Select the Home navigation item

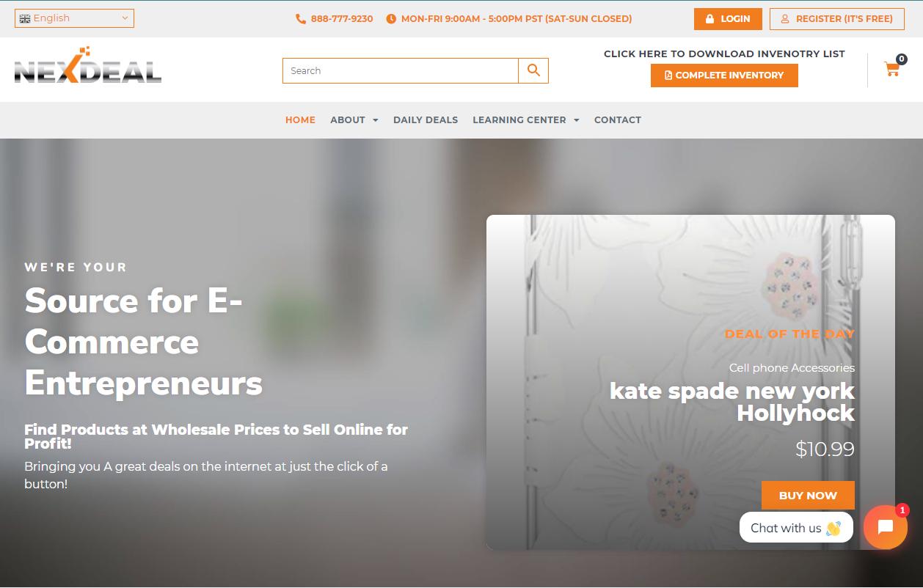(300, 120)
